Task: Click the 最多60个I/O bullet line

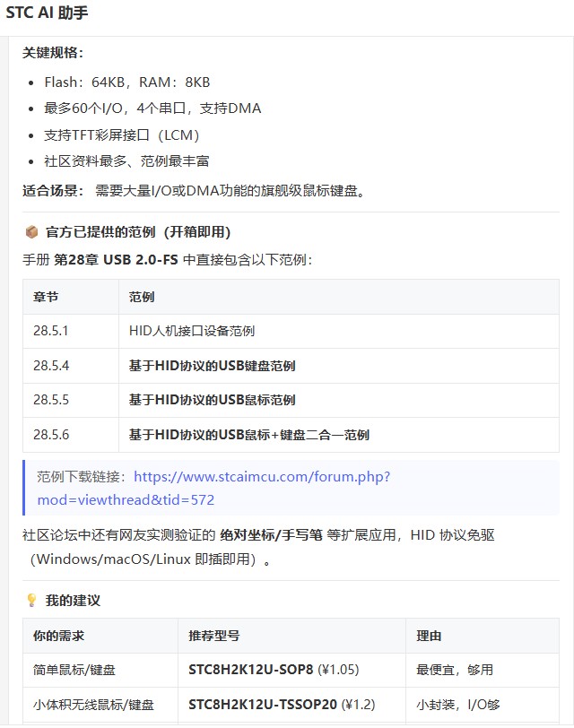Action: coord(152,108)
